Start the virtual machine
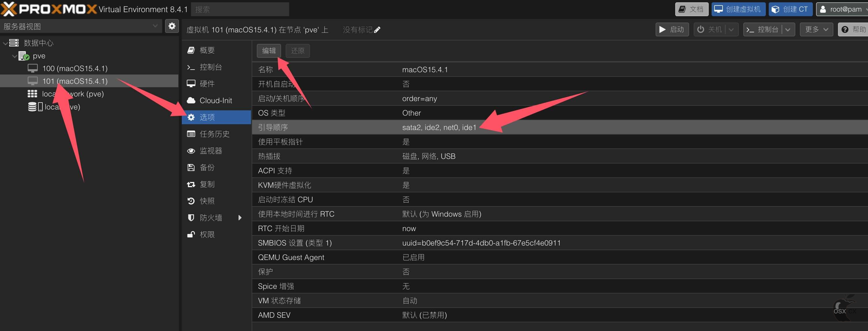 coord(672,30)
